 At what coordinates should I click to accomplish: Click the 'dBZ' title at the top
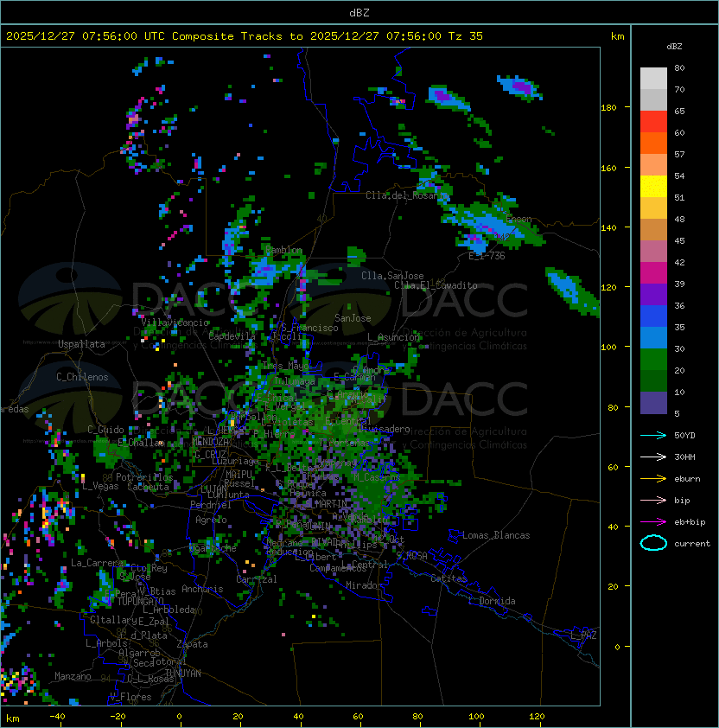click(359, 13)
